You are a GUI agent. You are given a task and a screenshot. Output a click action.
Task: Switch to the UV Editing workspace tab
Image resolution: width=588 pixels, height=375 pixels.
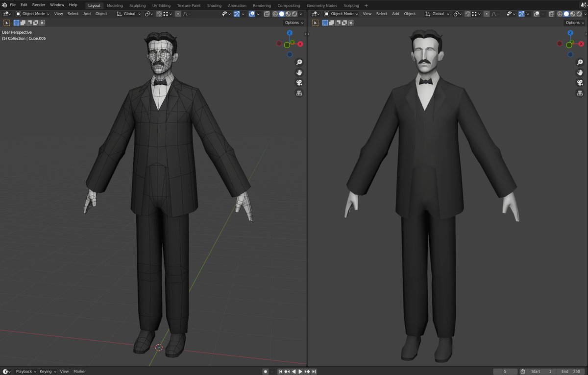click(161, 5)
